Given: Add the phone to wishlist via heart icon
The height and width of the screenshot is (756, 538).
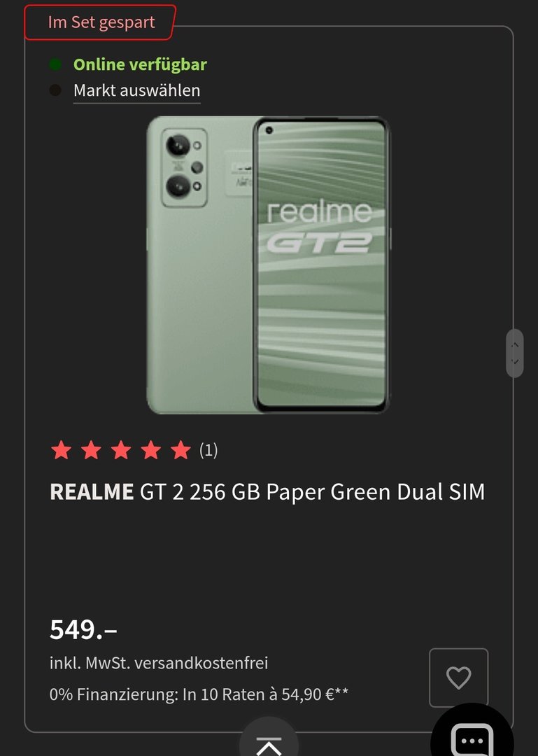Looking at the screenshot, I should [458, 678].
